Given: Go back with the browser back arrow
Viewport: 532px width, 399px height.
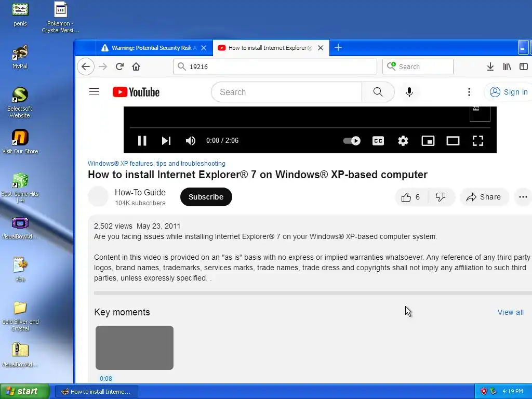Looking at the screenshot, I should coord(86,66).
